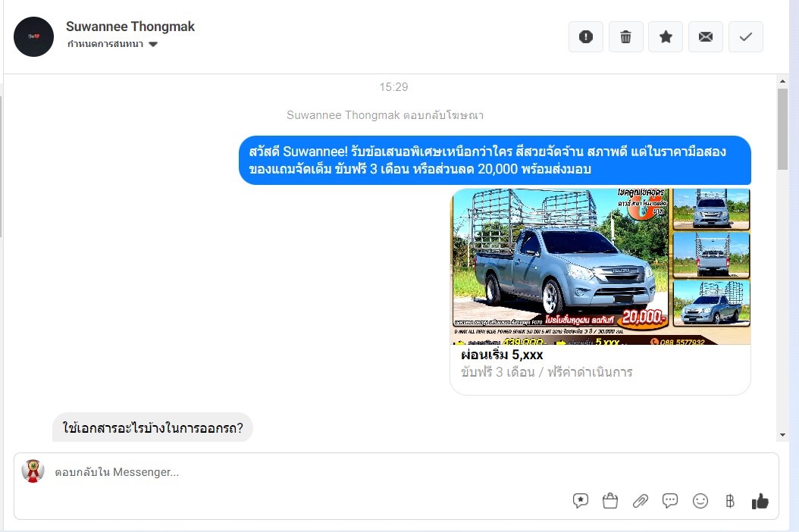The width and height of the screenshot is (799, 532).
Task: Click the scrollbar up arrow
Action: click(782, 81)
